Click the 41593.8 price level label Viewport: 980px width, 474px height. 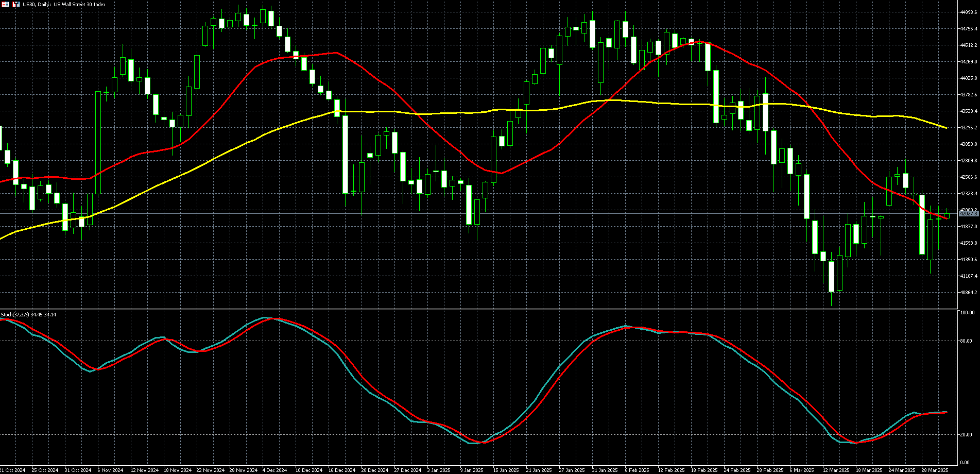coord(969,243)
